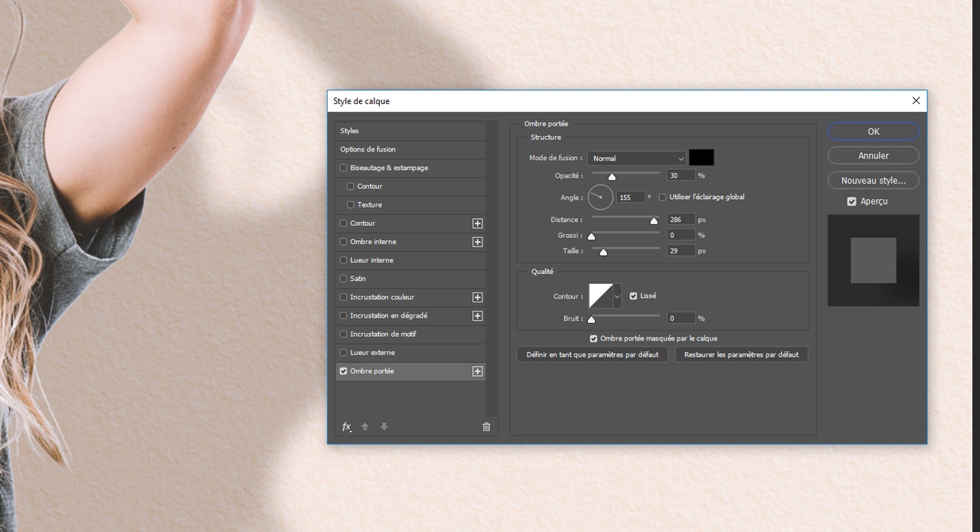Select the Lueur externe effect row

coord(410,353)
